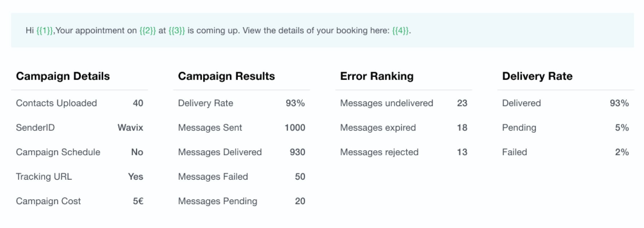The image size is (644, 228).
Task: Click the Tracking URL Yes value
Action: (136, 176)
